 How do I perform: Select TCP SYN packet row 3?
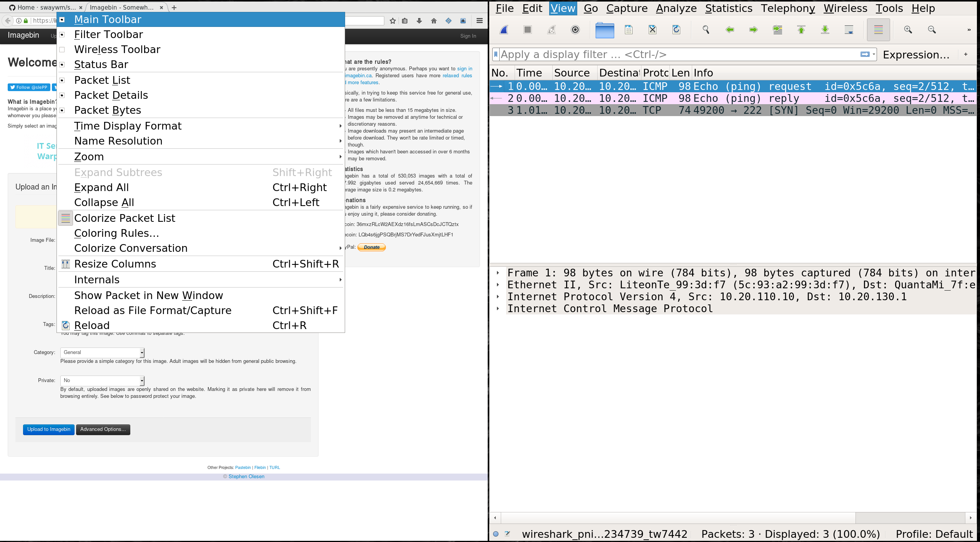pos(733,110)
